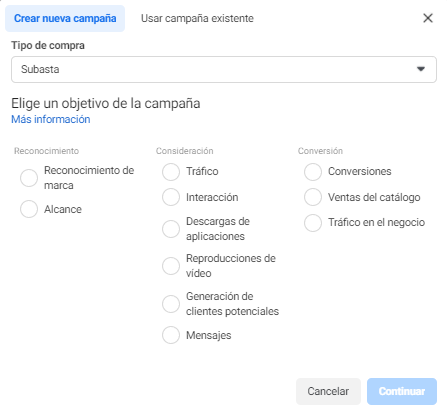
Task: Switch to Usar campaña existente tab
Action: [197, 18]
